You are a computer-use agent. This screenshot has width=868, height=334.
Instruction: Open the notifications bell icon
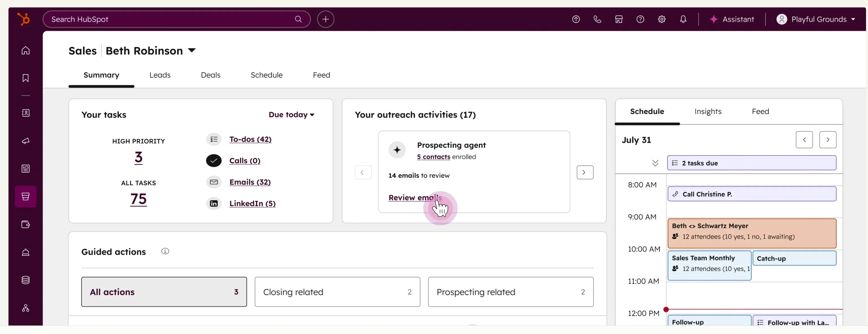[683, 19]
